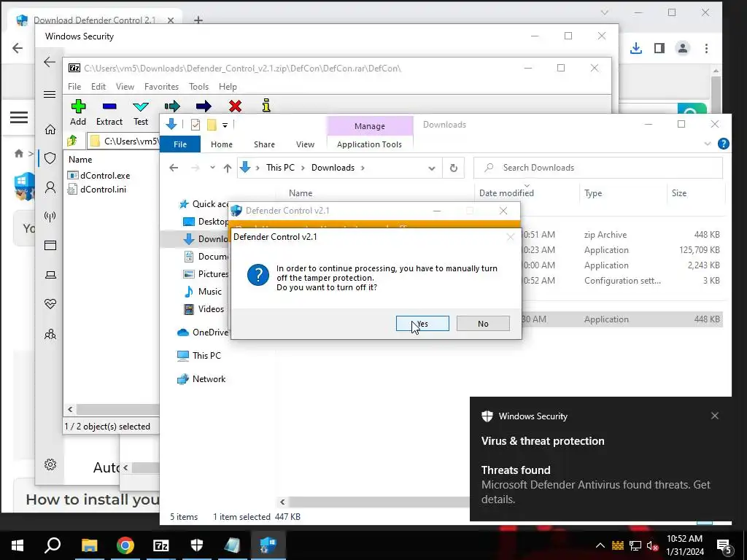Select Pictures in Explorer navigation pane
This screenshot has width=747, height=560.
(206, 274)
